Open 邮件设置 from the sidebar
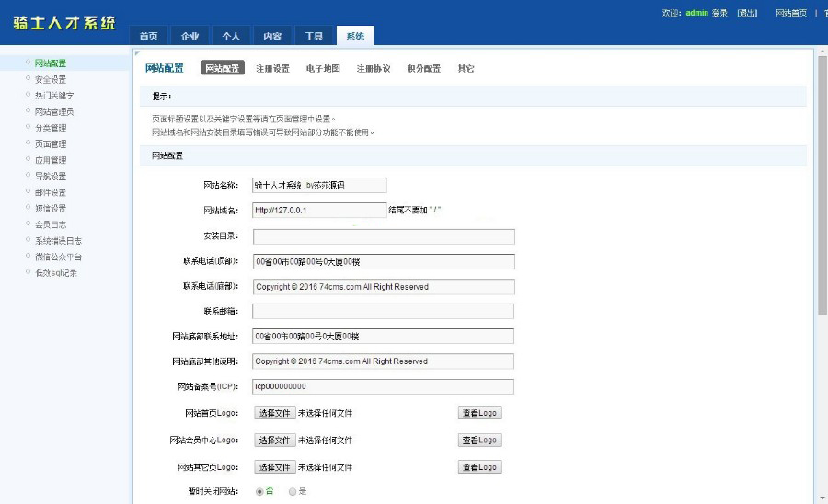828x504 pixels. 51,192
